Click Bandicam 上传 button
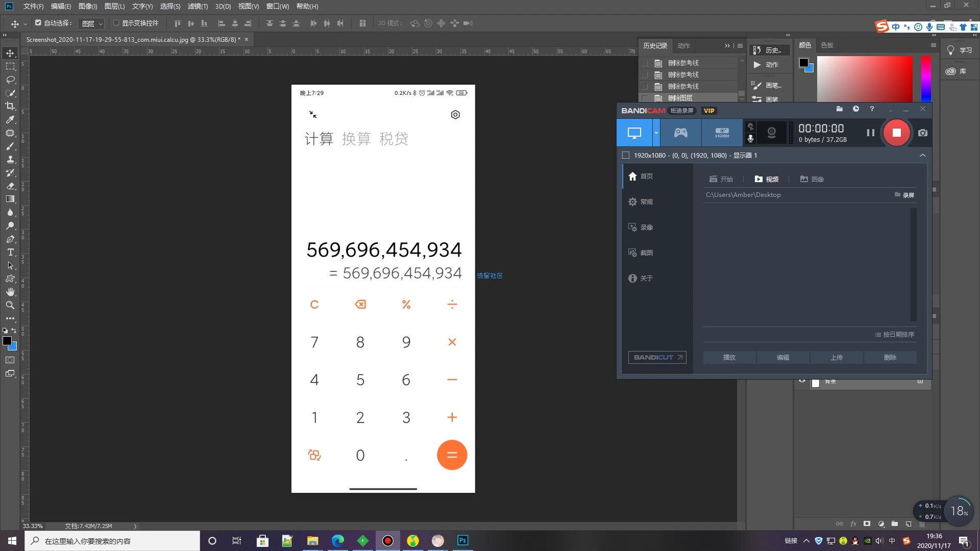 tap(837, 357)
